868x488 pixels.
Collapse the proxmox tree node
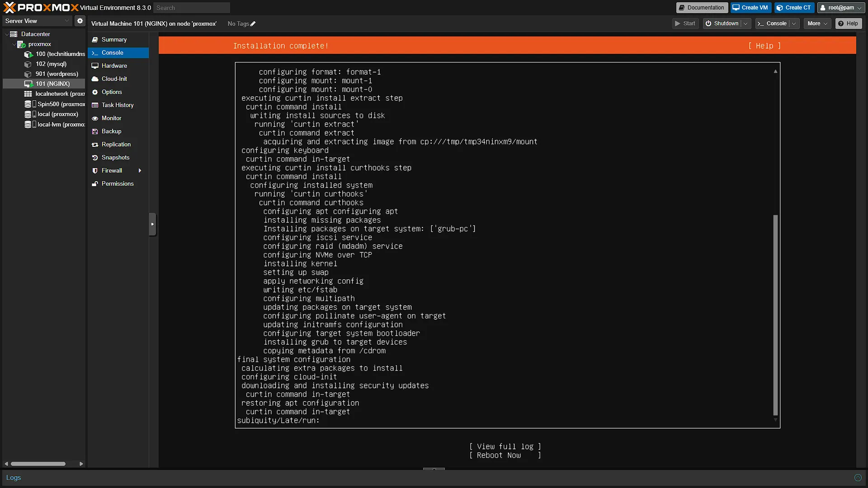pyautogui.click(x=14, y=44)
